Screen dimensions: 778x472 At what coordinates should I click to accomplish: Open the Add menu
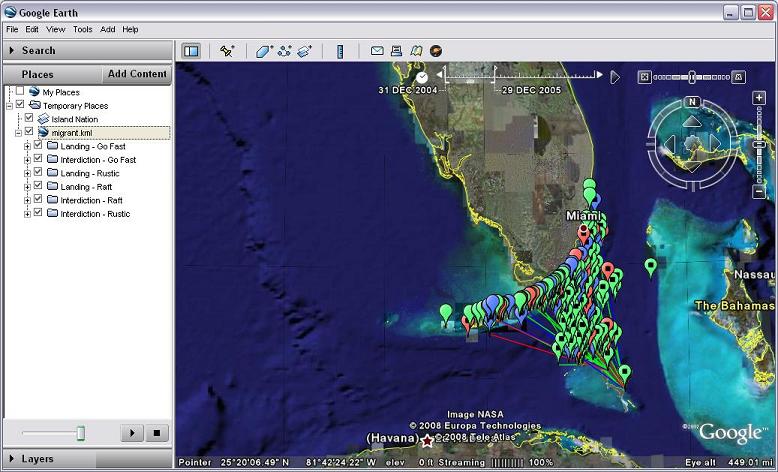pos(108,29)
